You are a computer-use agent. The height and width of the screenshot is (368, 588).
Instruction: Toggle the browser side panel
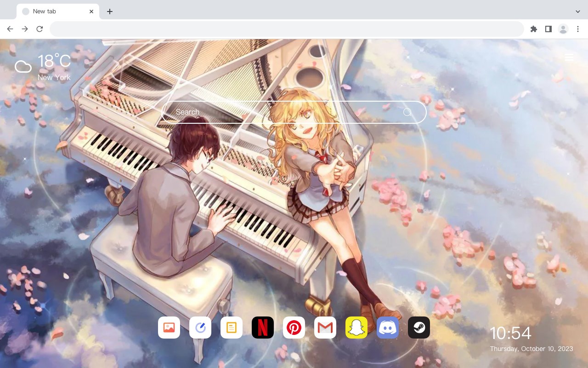pyautogui.click(x=548, y=29)
